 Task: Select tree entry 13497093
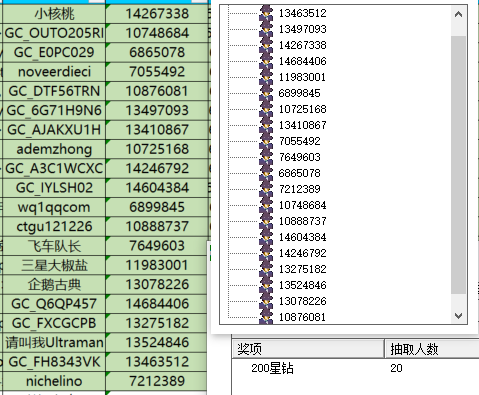coord(303,29)
